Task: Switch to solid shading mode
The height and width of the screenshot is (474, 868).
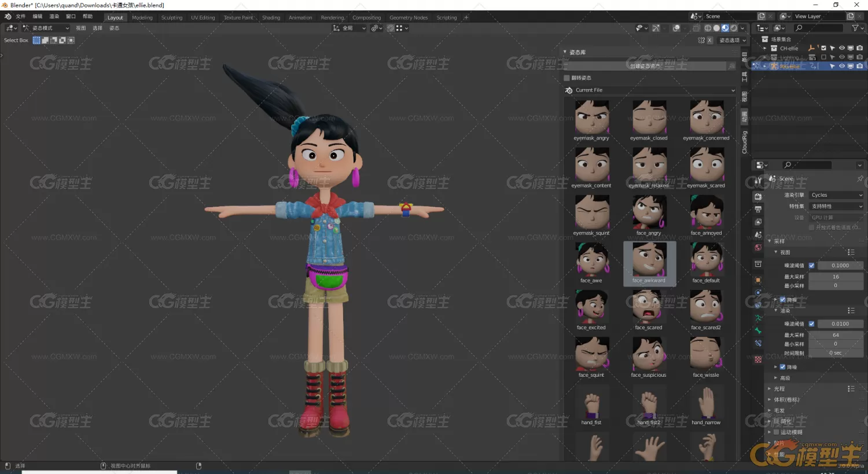Action: coord(716,28)
